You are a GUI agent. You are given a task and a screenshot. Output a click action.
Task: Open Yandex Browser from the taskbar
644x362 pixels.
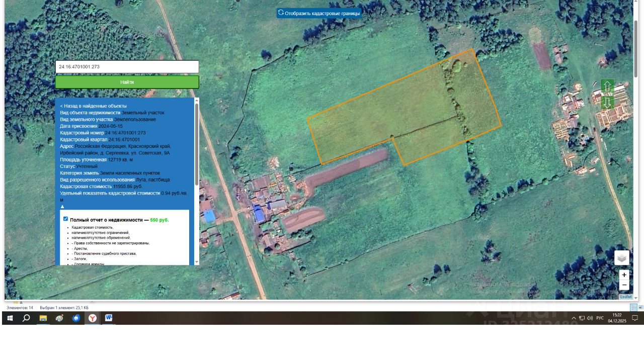[93, 318]
